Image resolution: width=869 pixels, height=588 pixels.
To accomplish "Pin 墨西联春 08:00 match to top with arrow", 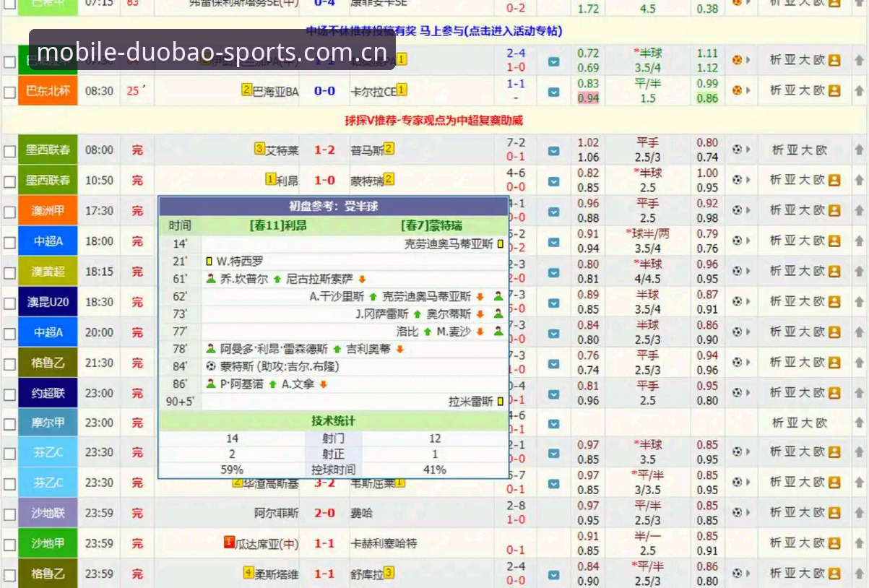I will 859,150.
